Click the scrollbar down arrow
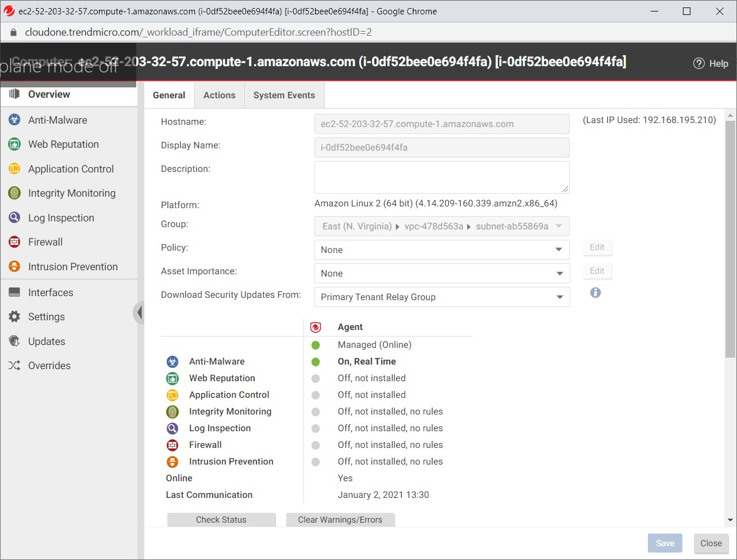The height and width of the screenshot is (560, 737). click(x=731, y=520)
